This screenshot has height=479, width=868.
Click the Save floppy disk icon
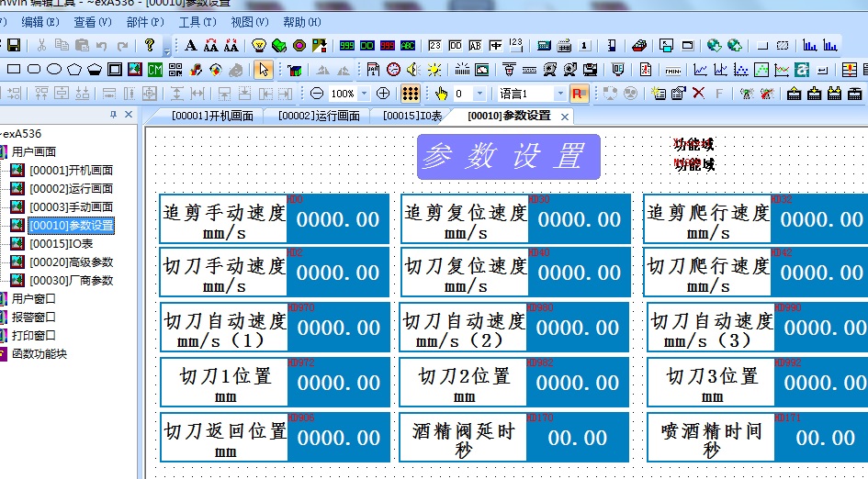pyautogui.click(x=13, y=45)
